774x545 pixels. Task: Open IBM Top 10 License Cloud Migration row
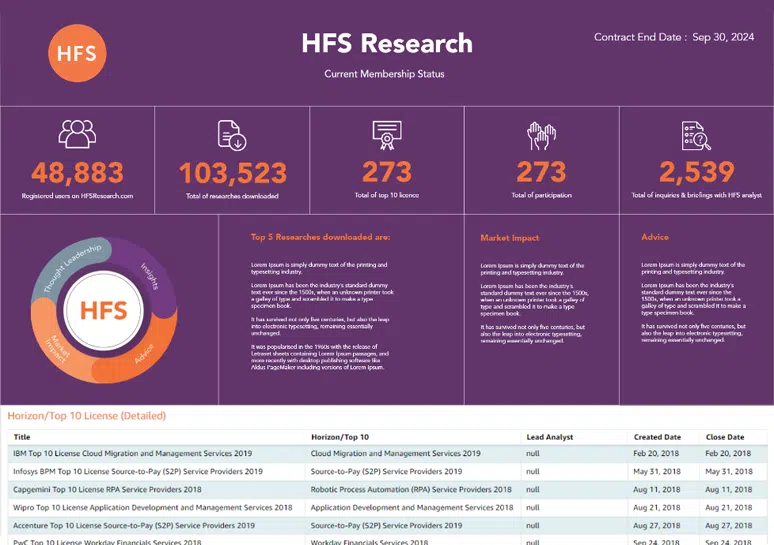138,453
